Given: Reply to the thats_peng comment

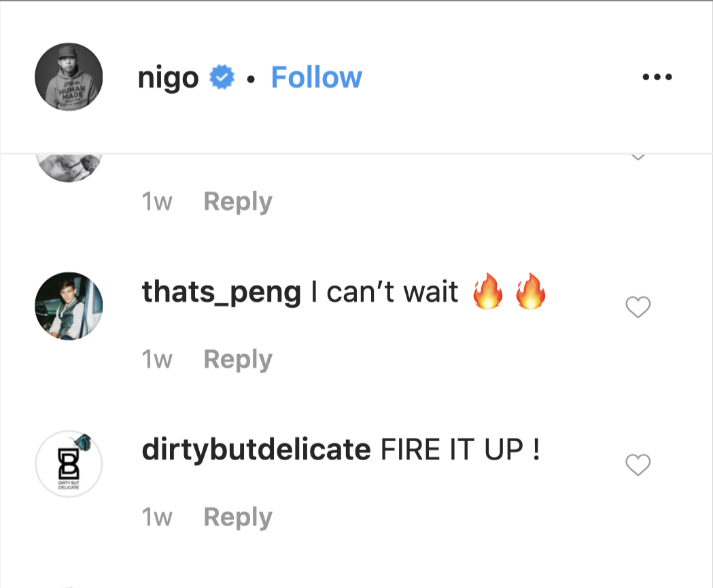Looking at the screenshot, I should 238,360.
